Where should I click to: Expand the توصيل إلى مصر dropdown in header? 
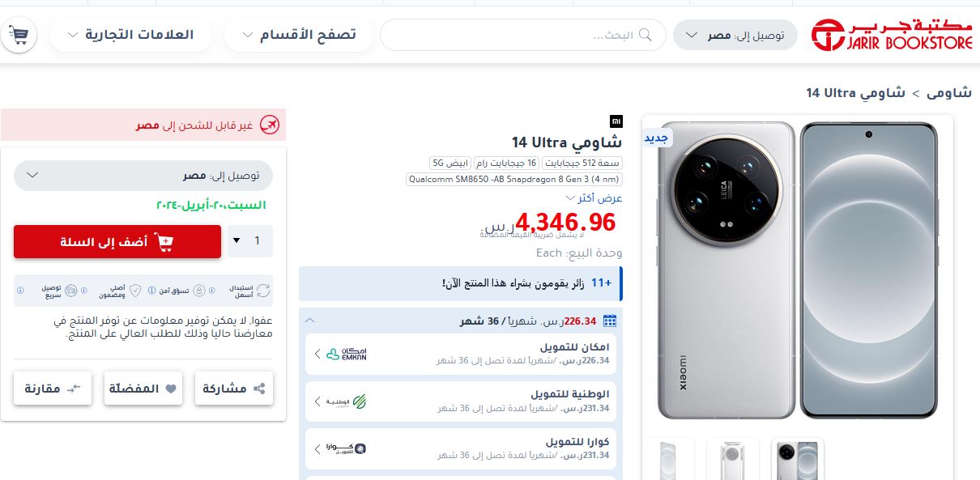735,35
